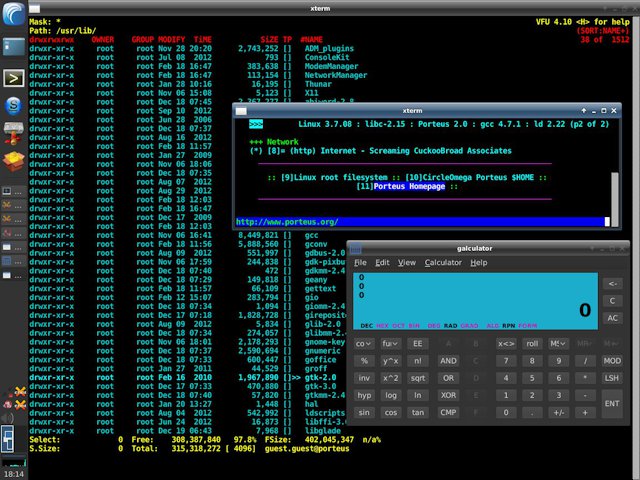This screenshot has height=480, width=640.
Task: Follow CircleOmega Porteus $HOME link
Action: coord(478,178)
